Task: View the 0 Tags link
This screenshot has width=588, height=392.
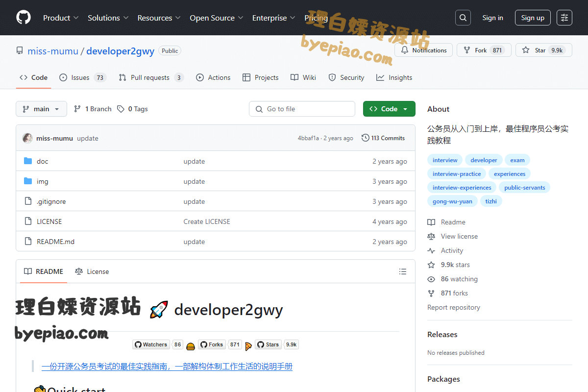Action: 132,109
